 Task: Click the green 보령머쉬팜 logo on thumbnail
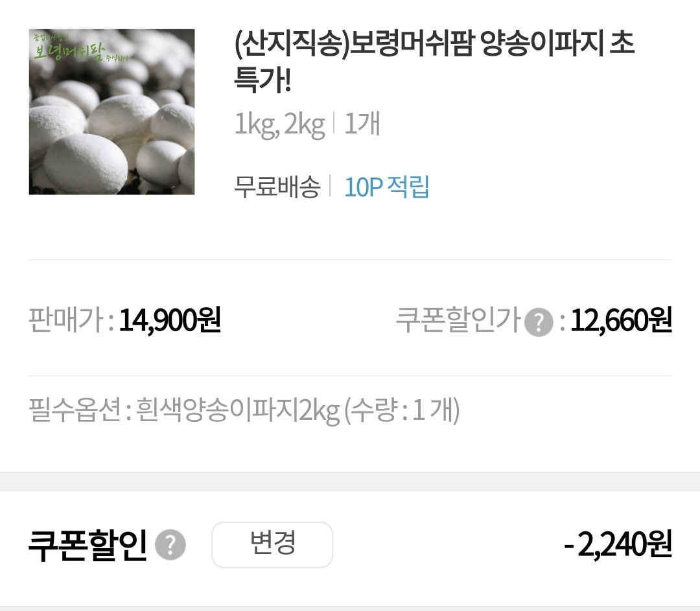[80, 48]
